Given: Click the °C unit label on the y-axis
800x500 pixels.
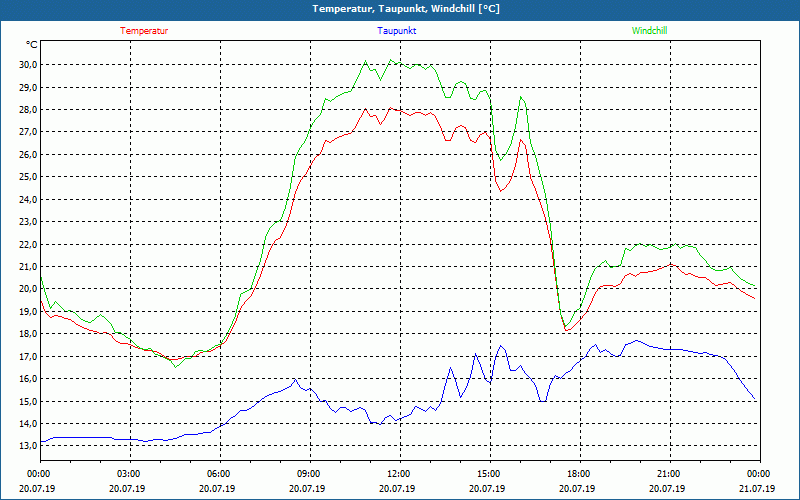Looking at the screenshot, I should point(32,45).
